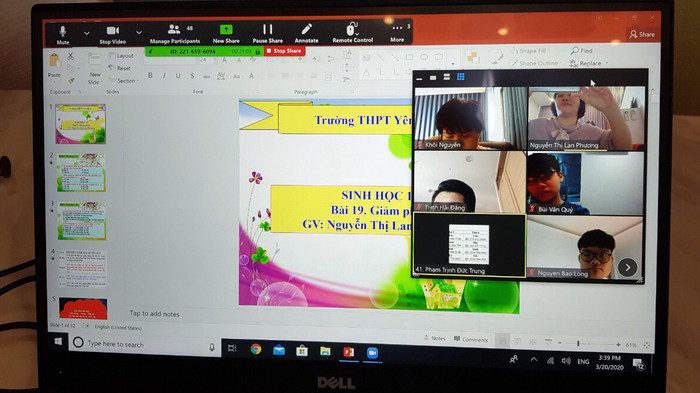This screenshot has width=700, height=393.
Task: Click Reset slide button
Action: pos(120,68)
